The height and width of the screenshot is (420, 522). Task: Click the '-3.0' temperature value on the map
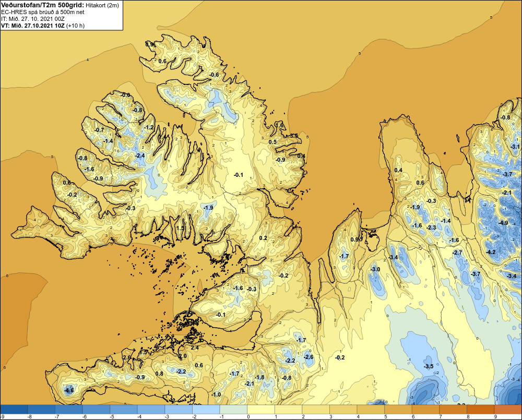[x=375, y=269]
